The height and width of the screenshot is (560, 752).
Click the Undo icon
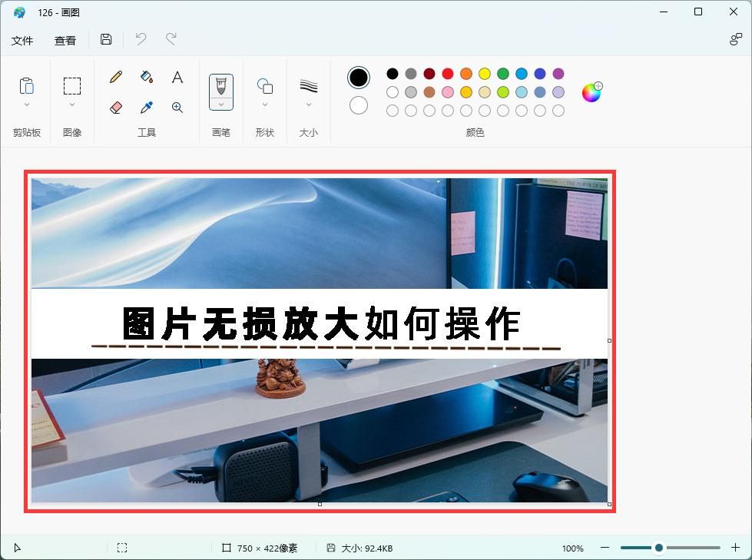(x=140, y=39)
